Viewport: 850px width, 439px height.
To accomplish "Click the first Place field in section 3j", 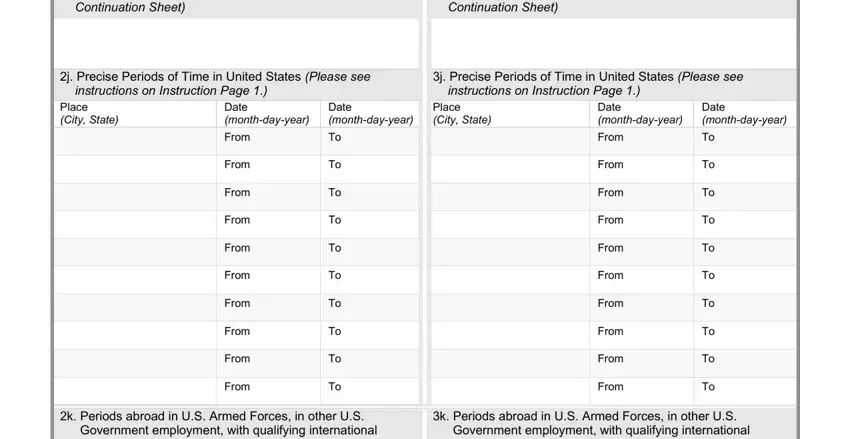I will 510,142.
